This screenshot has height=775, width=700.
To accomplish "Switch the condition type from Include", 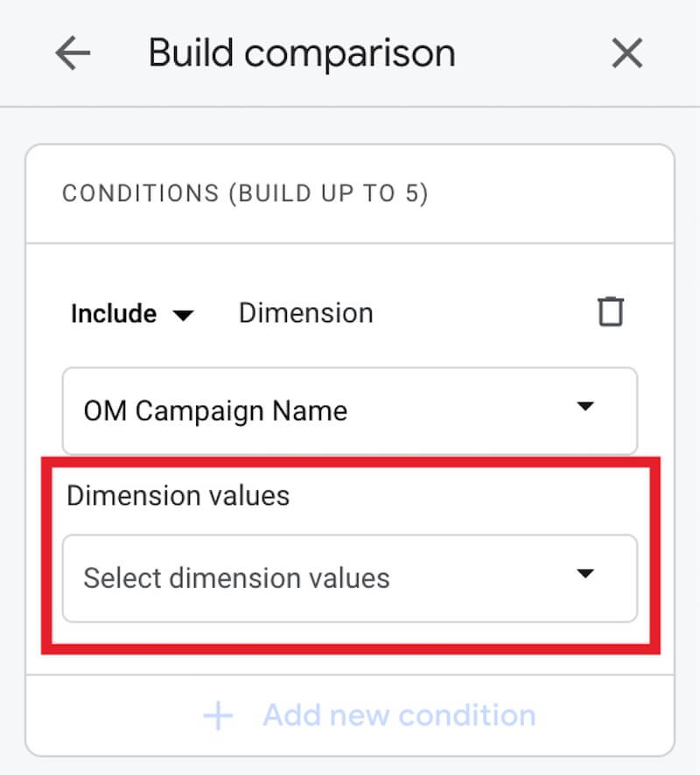I will point(133,313).
